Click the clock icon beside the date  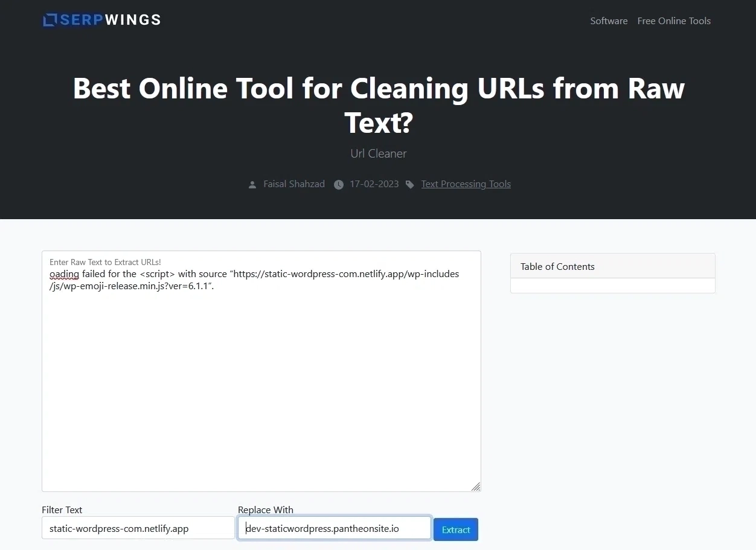point(339,184)
